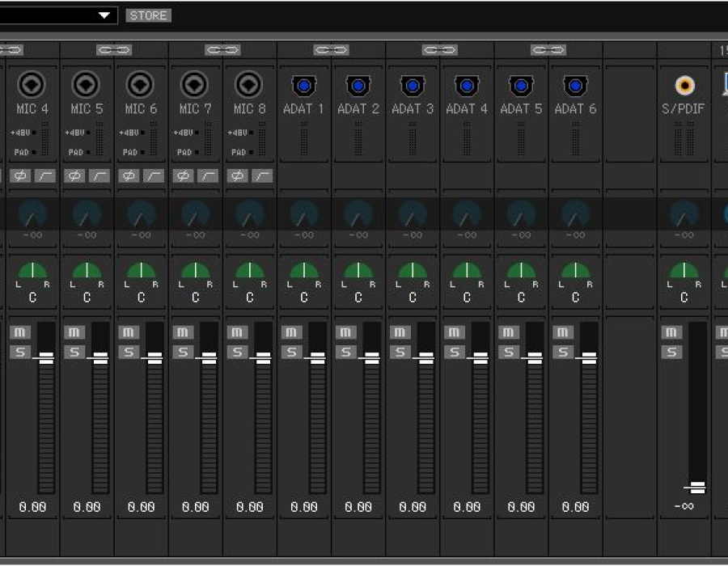
Task: Invert phase on MIC 5 channel
Action: [x=74, y=175]
